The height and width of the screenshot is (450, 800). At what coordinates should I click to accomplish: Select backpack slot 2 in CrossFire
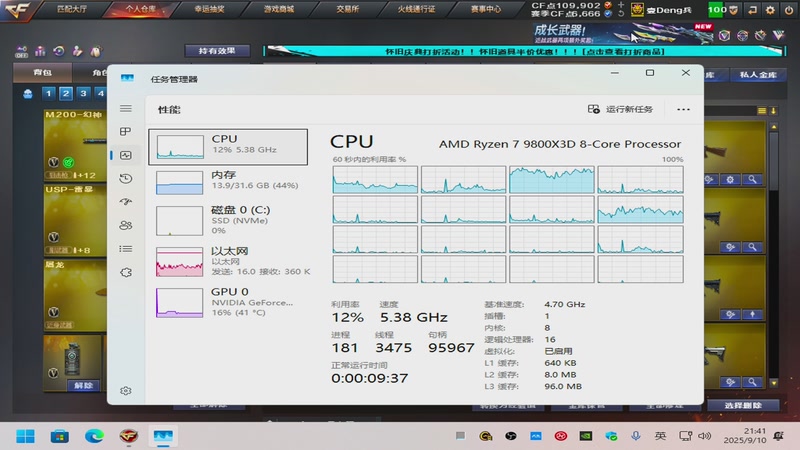66,93
